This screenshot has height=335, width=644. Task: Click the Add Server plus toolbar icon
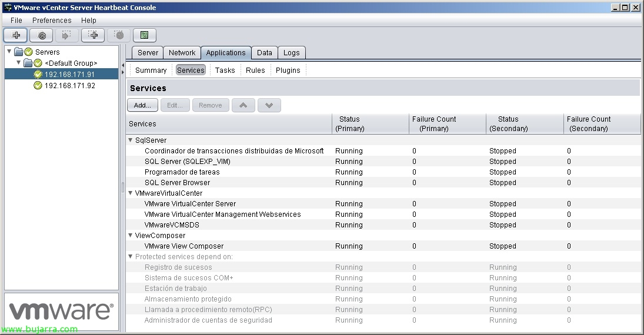point(16,35)
